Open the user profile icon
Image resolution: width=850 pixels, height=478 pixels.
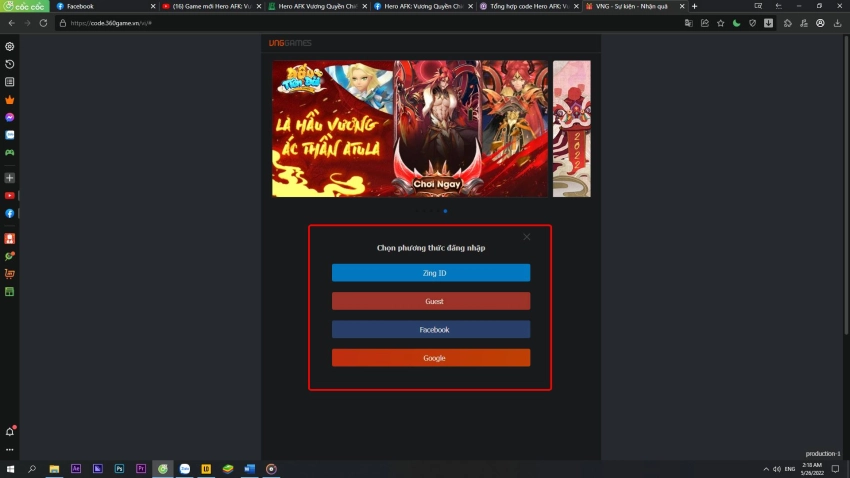[x=820, y=23]
